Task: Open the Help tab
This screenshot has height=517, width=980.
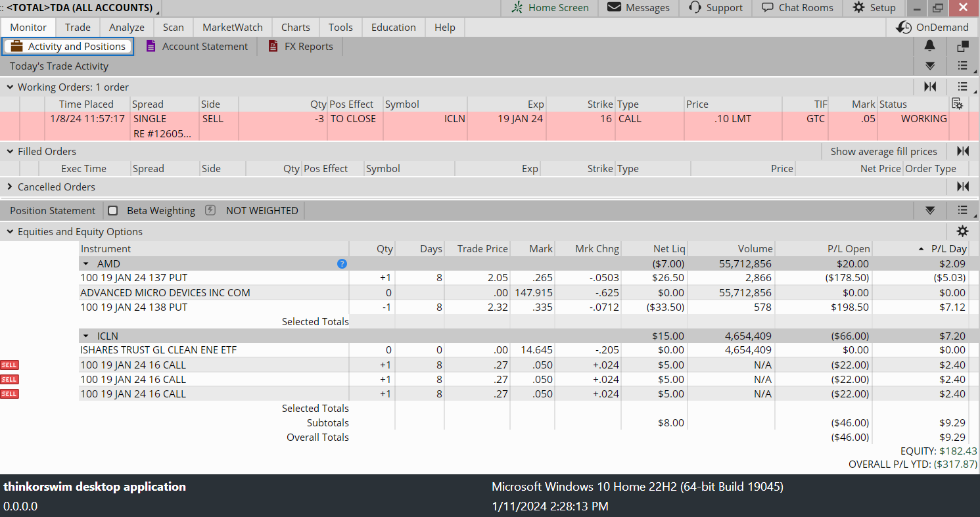Action: click(445, 28)
